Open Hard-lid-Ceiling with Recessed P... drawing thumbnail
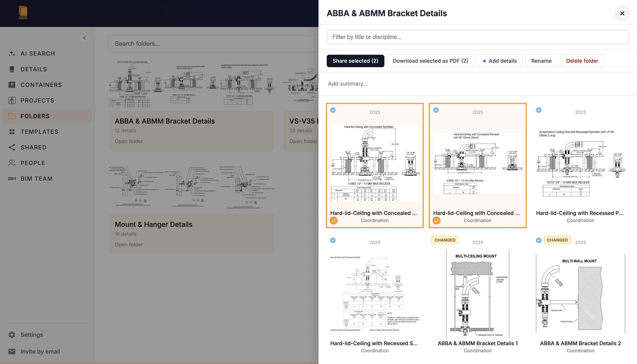This screenshot has width=637, height=364. tap(580, 163)
